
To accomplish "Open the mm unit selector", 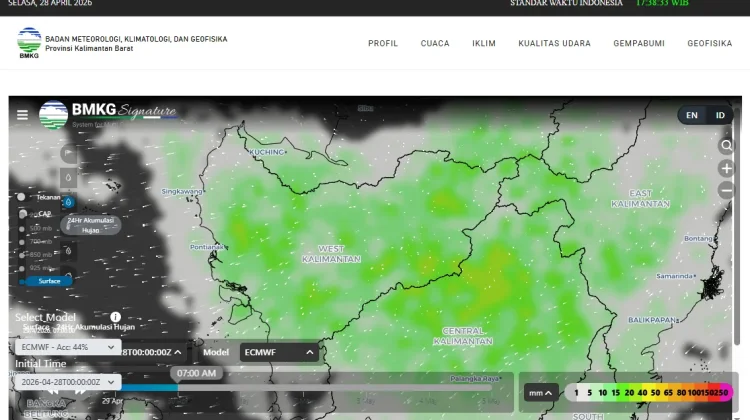I will pos(540,393).
